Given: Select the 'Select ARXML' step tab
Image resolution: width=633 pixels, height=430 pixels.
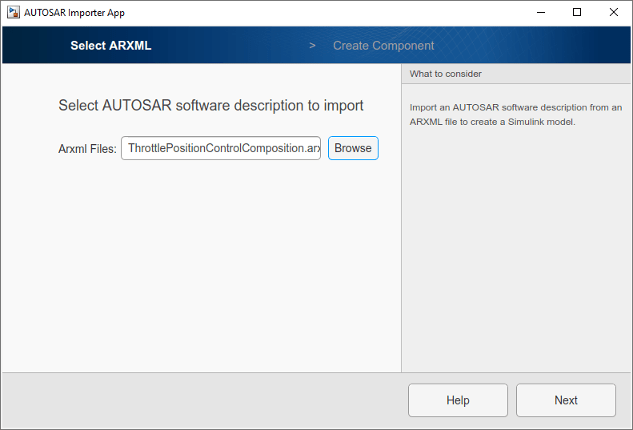Looking at the screenshot, I should tap(111, 46).
